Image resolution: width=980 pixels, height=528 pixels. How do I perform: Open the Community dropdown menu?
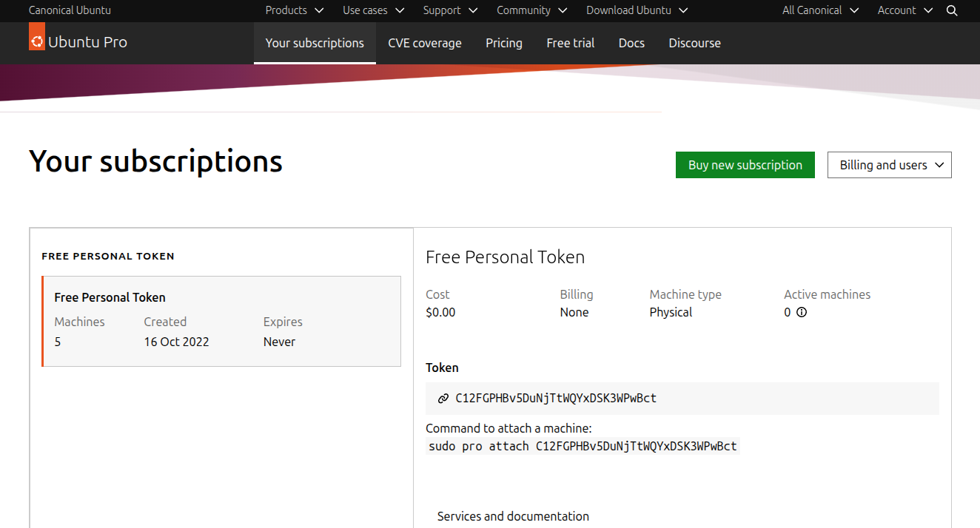coord(531,10)
